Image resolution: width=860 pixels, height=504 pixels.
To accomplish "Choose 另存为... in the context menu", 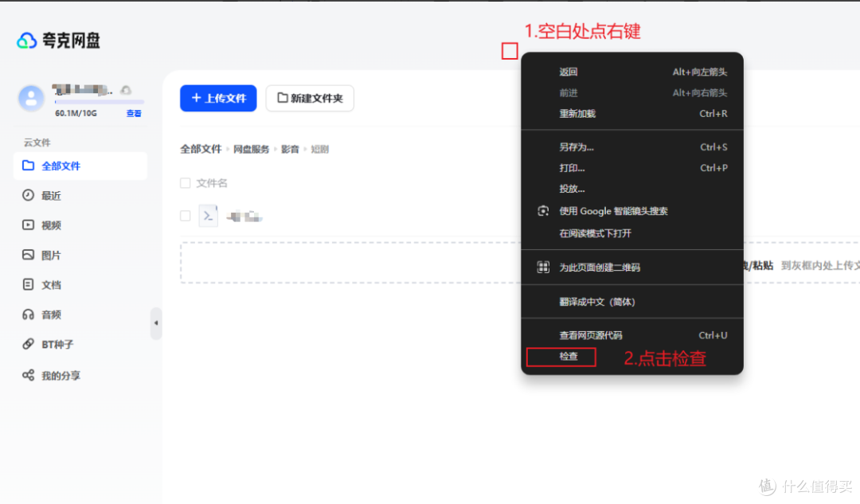I will 631,147.
